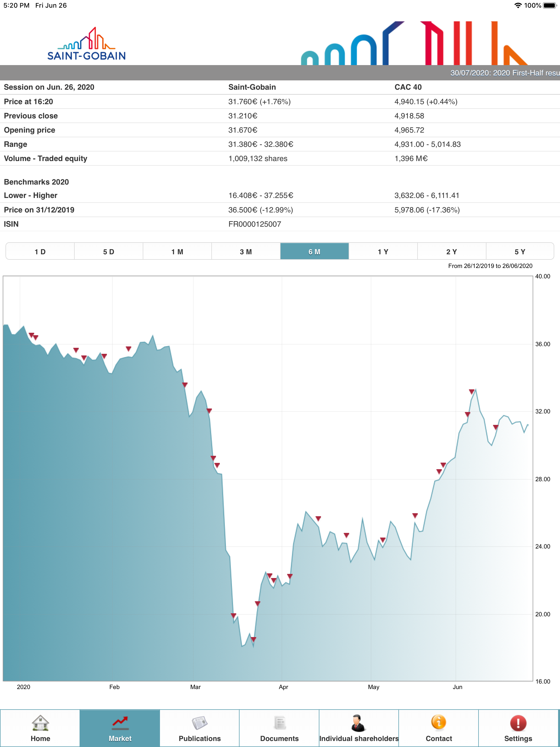Image resolution: width=560 pixels, height=747 pixels.
Task: Tap the latest red marker in late June
Action: click(495, 427)
